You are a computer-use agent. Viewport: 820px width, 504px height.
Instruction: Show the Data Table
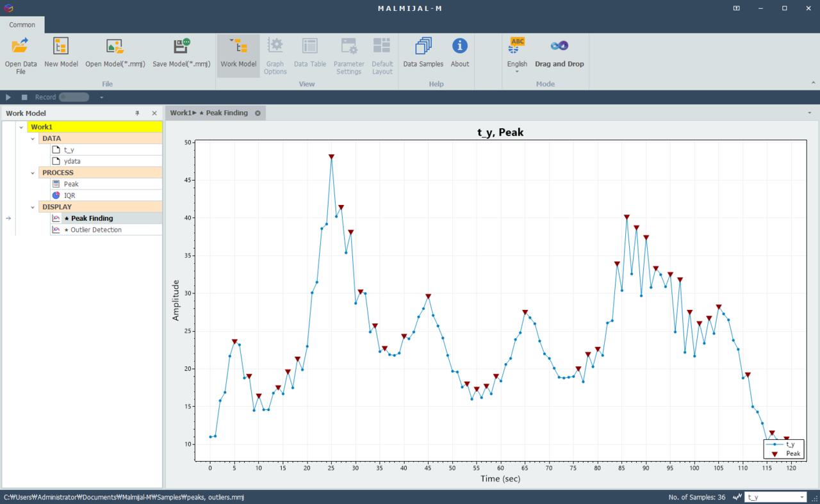point(310,53)
